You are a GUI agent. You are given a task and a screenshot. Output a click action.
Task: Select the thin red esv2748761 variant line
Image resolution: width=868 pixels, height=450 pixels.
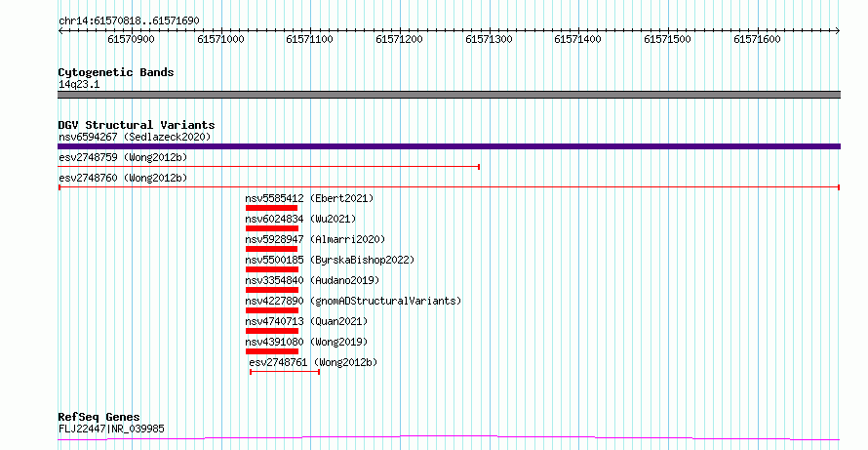[x=285, y=372]
